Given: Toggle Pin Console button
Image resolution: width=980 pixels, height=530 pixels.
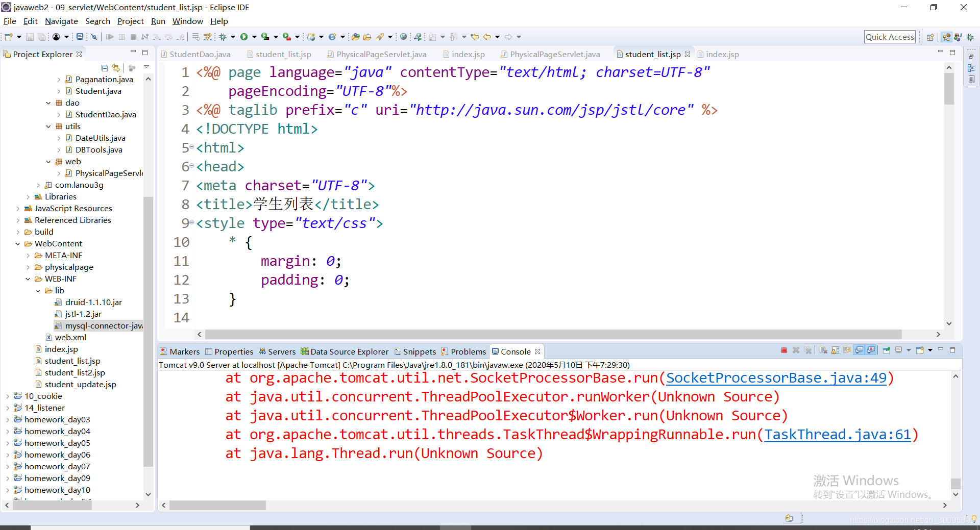Looking at the screenshot, I should (887, 350).
